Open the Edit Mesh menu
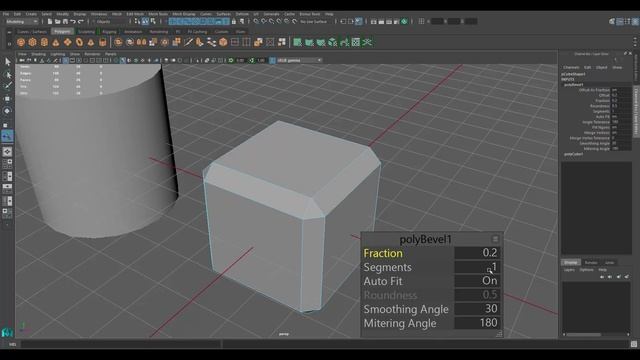Screen dimensions: 640x360 pyautogui.click(x=135, y=14)
